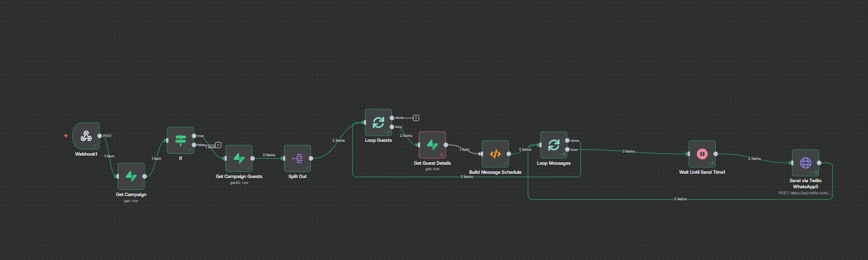Open the Get Campaign Guests node icon
This screenshot has height=260, width=868.
click(x=239, y=158)
